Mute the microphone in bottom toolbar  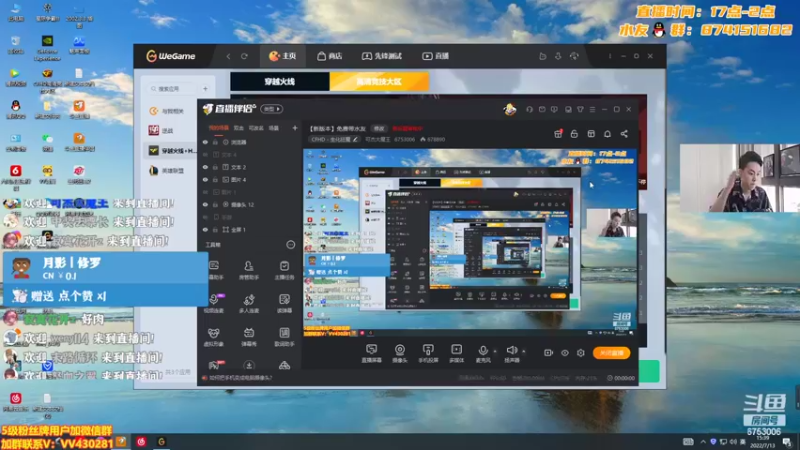pos(483,353)
